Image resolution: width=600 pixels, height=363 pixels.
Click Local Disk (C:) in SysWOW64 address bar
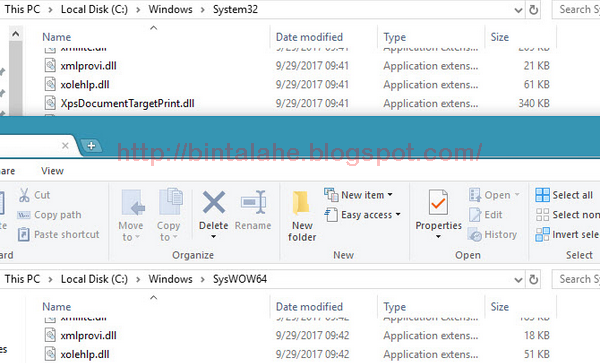tap(95, 279)
